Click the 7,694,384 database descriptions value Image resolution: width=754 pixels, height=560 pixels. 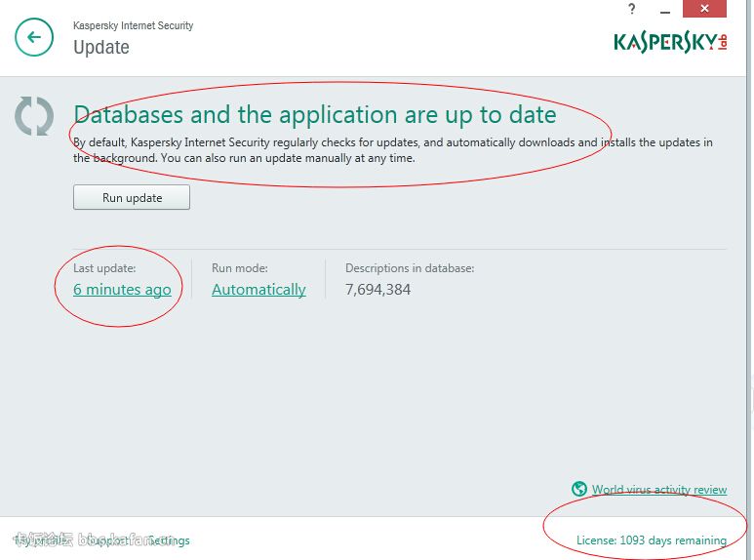[x=377, y=289]
